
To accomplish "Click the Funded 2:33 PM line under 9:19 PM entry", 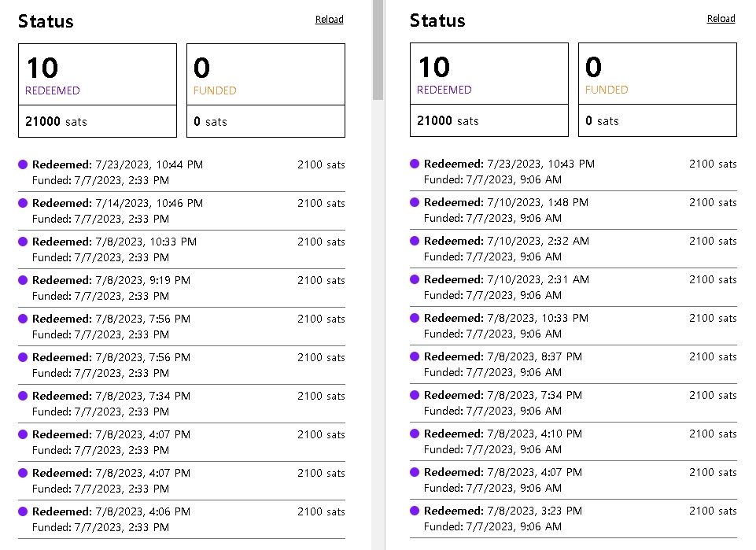I will click(100, 296).
